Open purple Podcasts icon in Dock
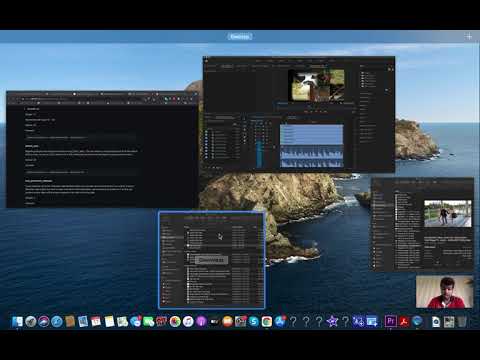This screenshot has height=360, width=480. (201, 322)
